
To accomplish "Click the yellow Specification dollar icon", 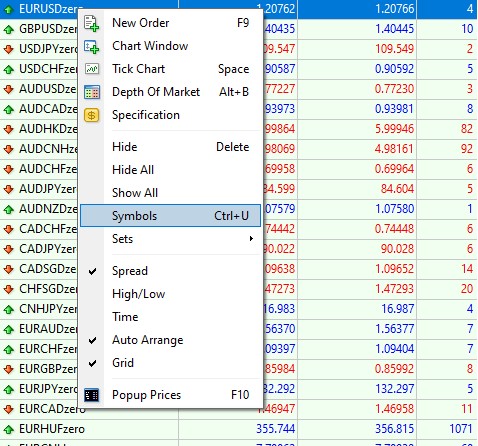I will click(92, 115).
